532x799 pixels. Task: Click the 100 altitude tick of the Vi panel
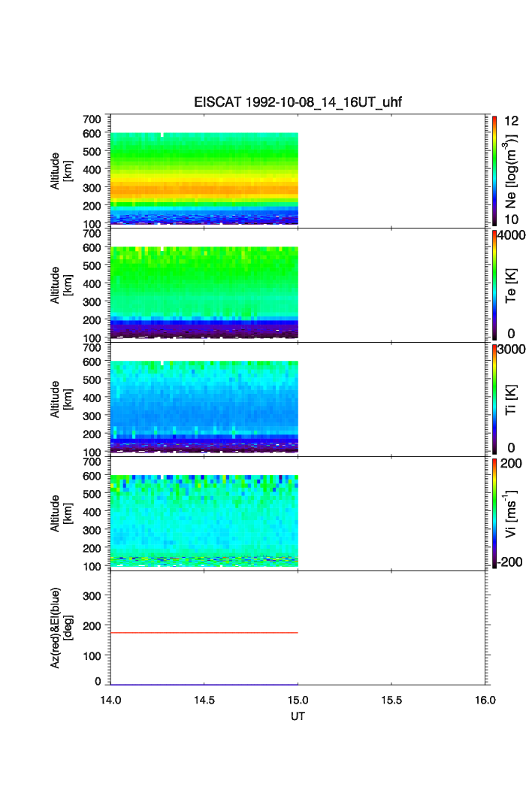(x=92, y=566)
